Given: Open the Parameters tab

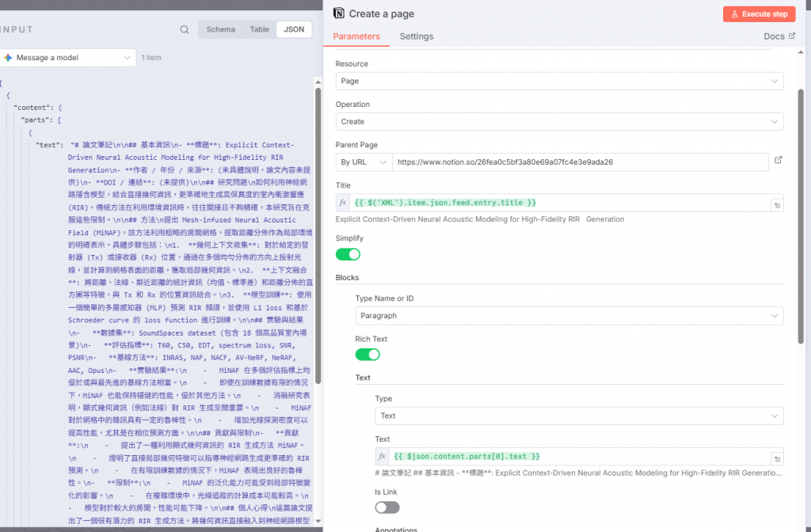Looking at the screenshot, I should (x=356, y=36).
